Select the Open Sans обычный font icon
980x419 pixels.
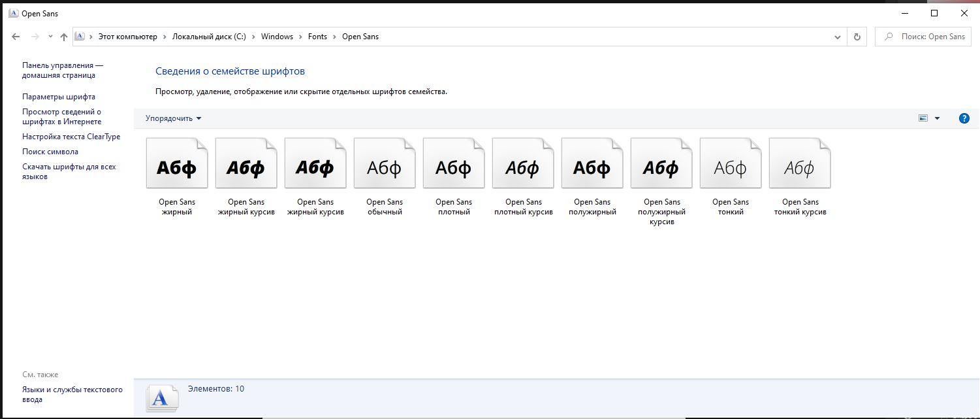pyautogui.click(x=385, y=169)
